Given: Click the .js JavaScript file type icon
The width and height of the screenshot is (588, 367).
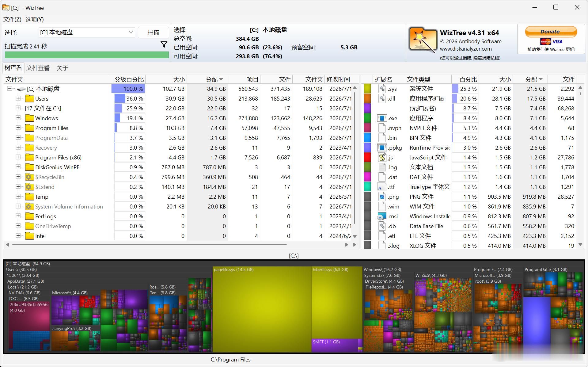Looking at the screenshot, I should 382,158.
